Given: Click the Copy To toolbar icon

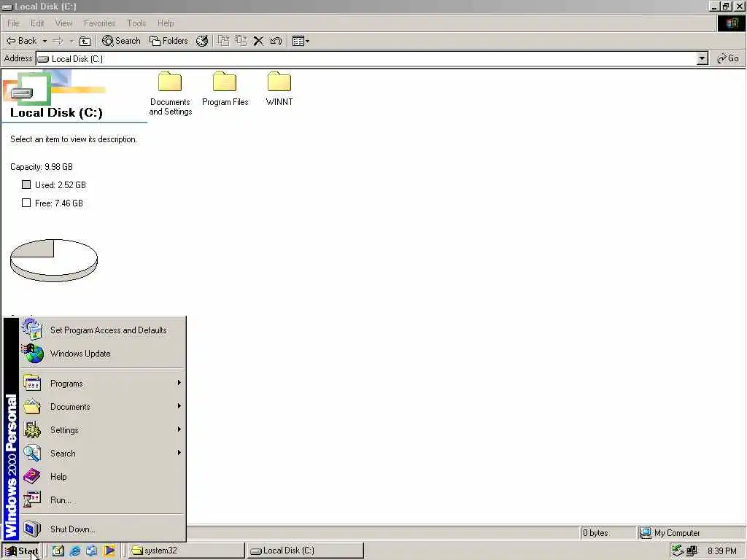Looking at the screenshot, I should 241,41.
